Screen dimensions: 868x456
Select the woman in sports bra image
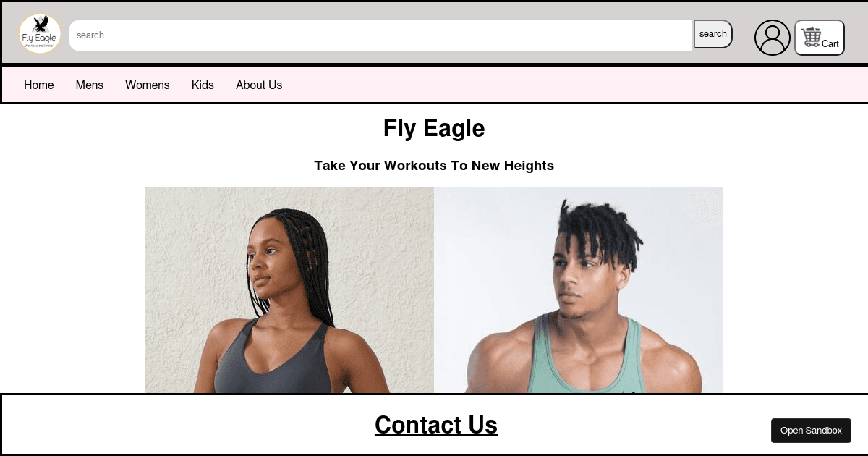coord(289,290)
